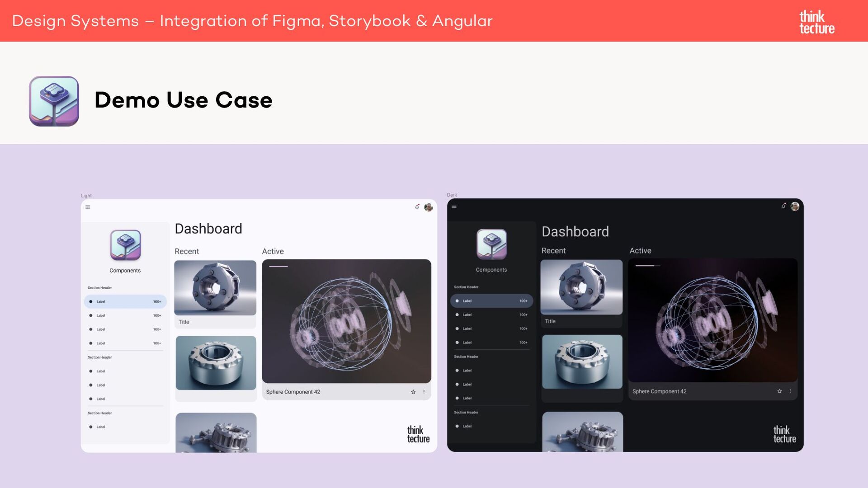Screen dimensions: 868x488
Task: Open the hamburger menu in the dark dashboard
Action: click(x=454, y=206)
